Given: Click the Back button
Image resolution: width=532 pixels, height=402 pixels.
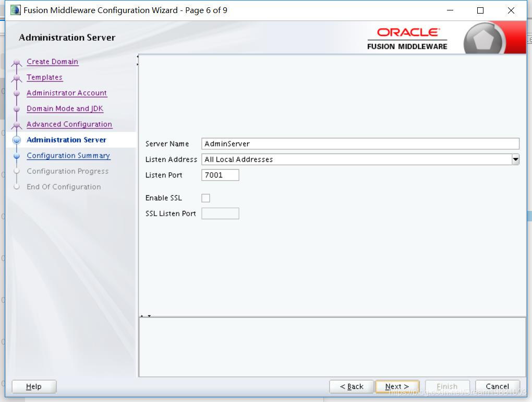Looking at the screenshot, I should coord(352,386).
